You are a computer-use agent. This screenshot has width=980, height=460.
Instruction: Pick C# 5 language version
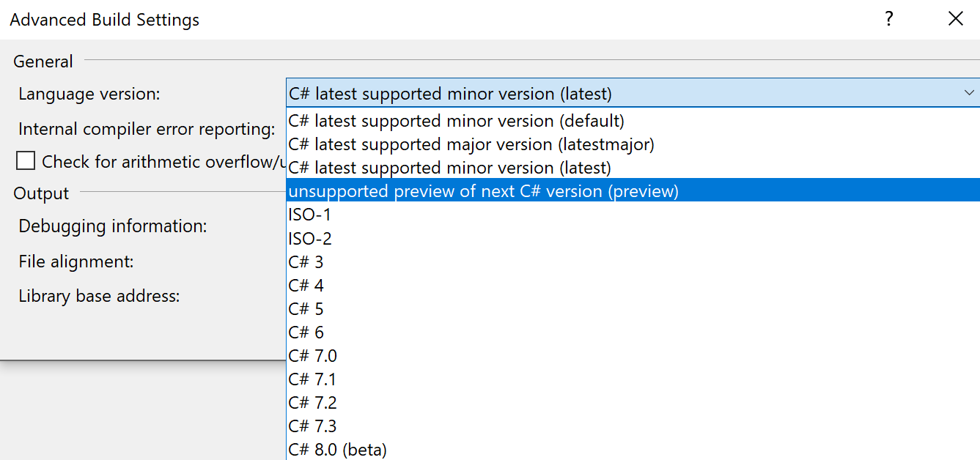(306, 308)
